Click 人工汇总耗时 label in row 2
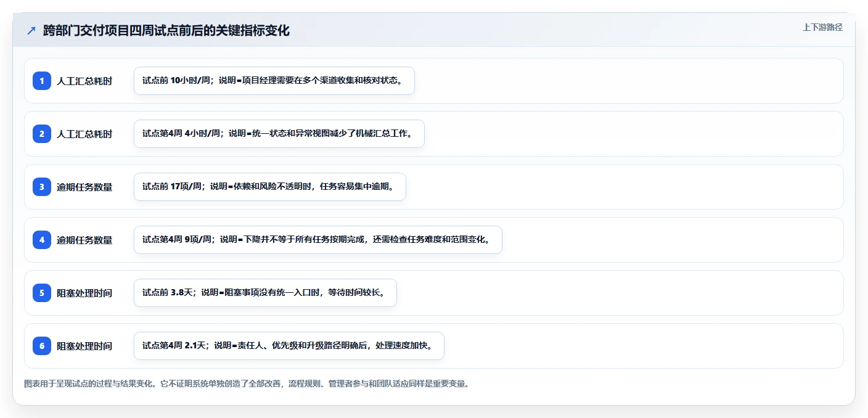 tap(84, 134)
